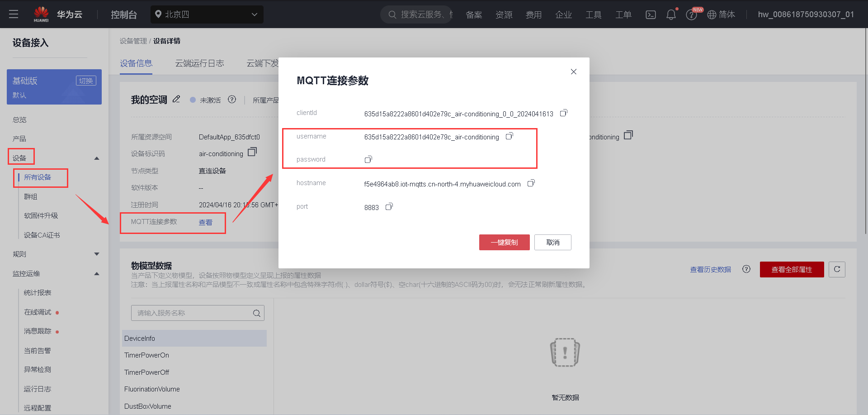This screenshot has height=415, width=868.
Task: Collapse the 设备 sidebar section
Action: pos(96,158)
